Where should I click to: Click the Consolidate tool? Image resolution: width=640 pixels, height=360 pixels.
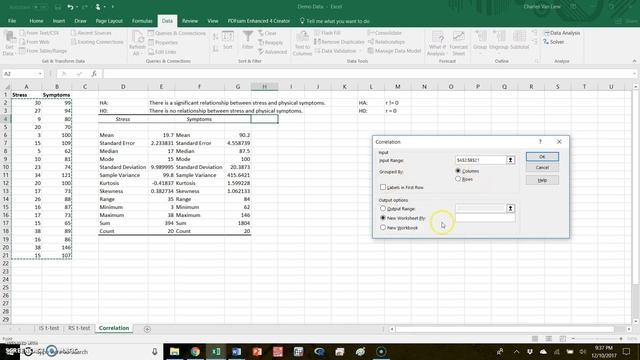tap(384, 33)
